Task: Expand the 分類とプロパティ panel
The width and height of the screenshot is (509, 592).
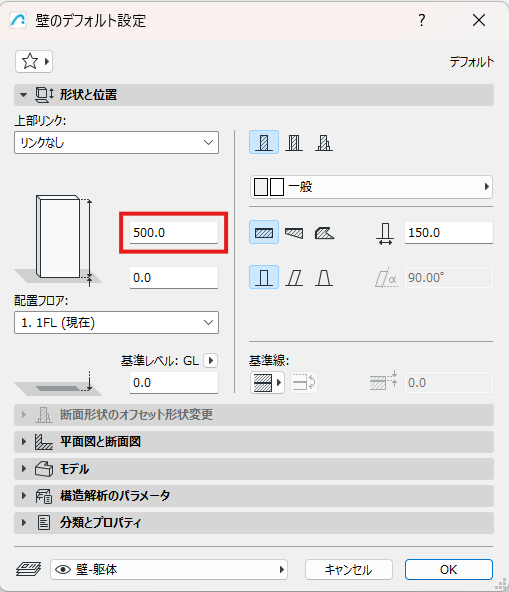Action: click(x=254, y=523)
